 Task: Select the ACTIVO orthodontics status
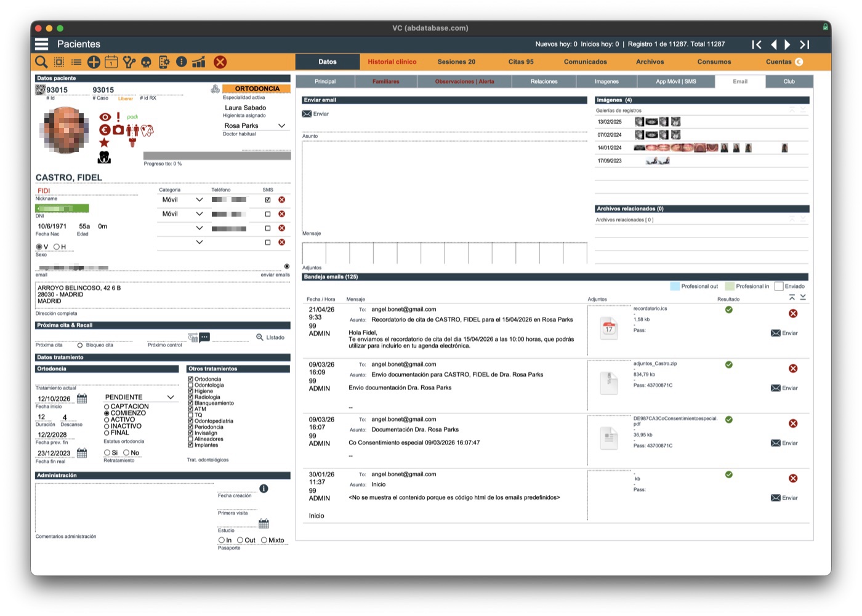click(x=107, y=420)
